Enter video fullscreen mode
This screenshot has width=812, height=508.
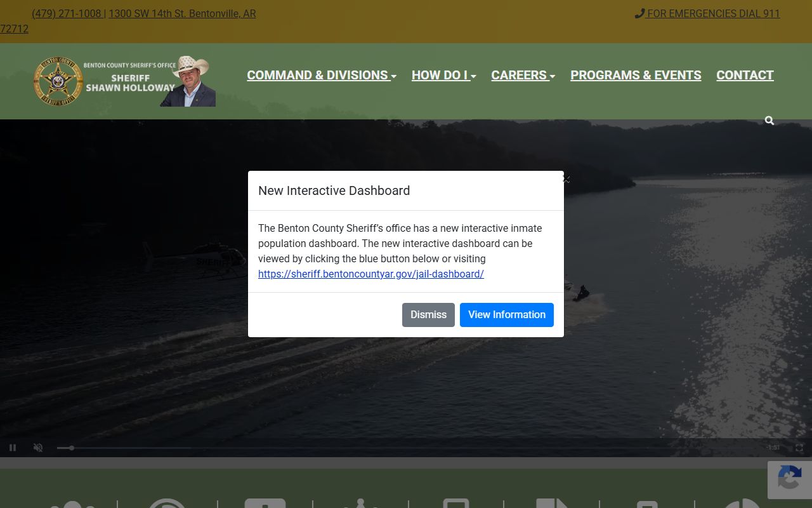click(x=799, y=448)
